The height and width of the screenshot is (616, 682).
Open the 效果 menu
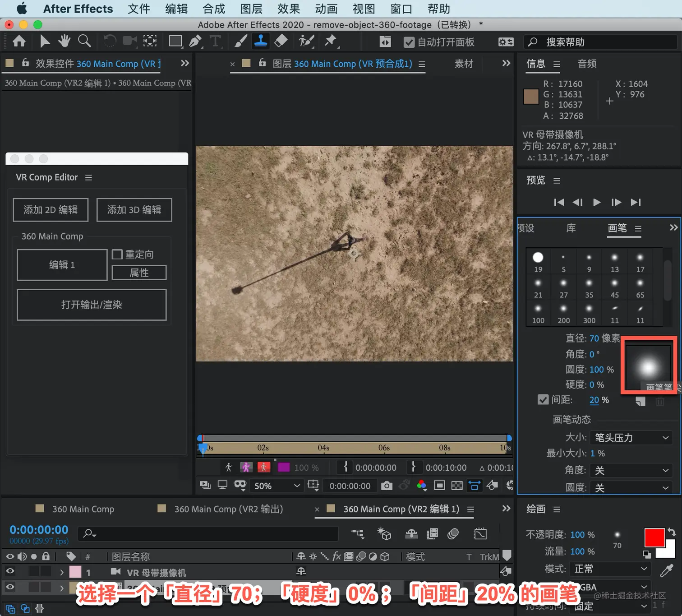click(289, 9)
